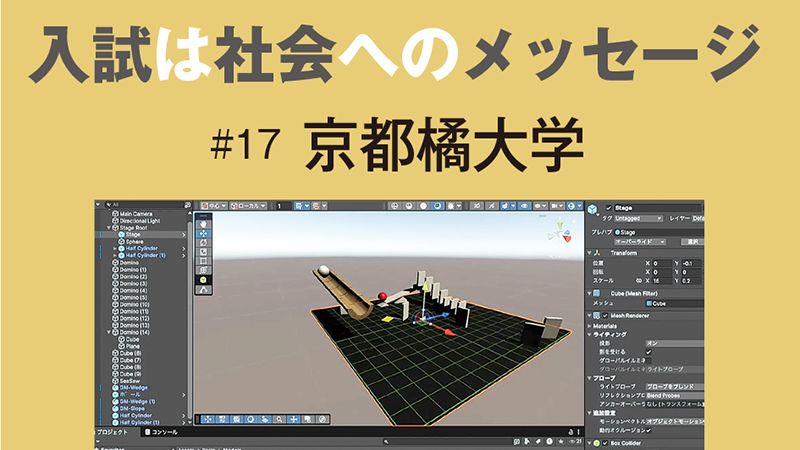Select the Rotate tool

click(204, 243)
